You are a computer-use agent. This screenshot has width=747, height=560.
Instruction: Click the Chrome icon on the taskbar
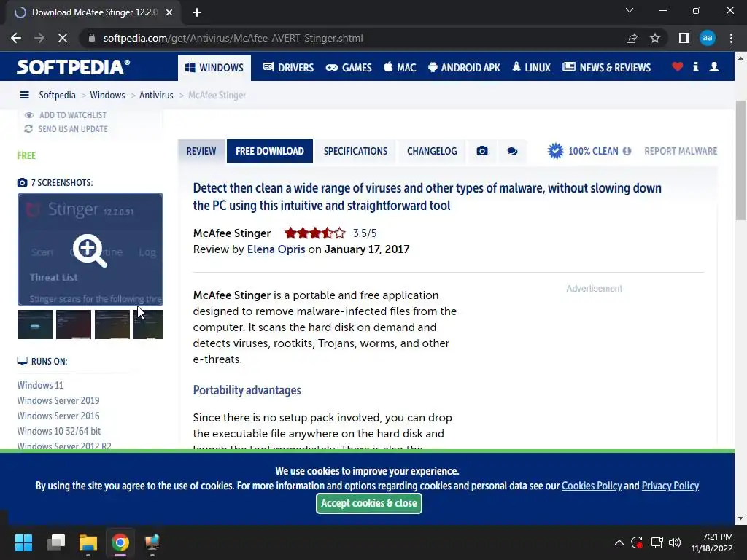tap(120, 542)
